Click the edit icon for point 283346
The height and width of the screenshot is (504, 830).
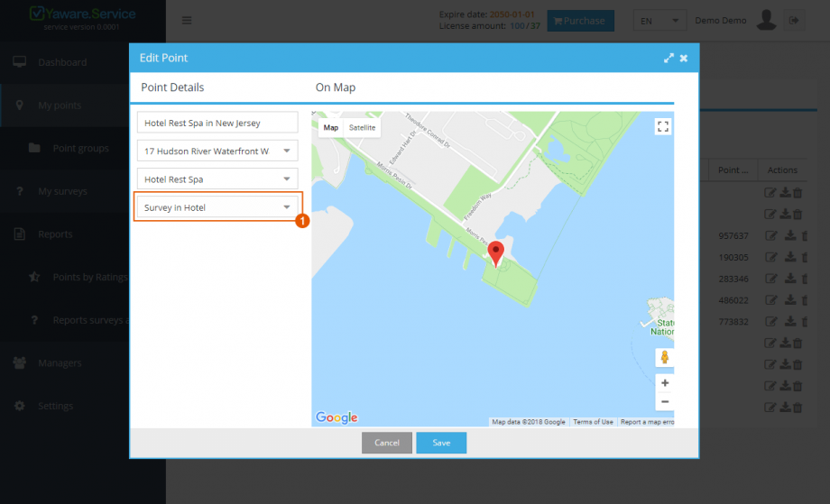point(771,279)
